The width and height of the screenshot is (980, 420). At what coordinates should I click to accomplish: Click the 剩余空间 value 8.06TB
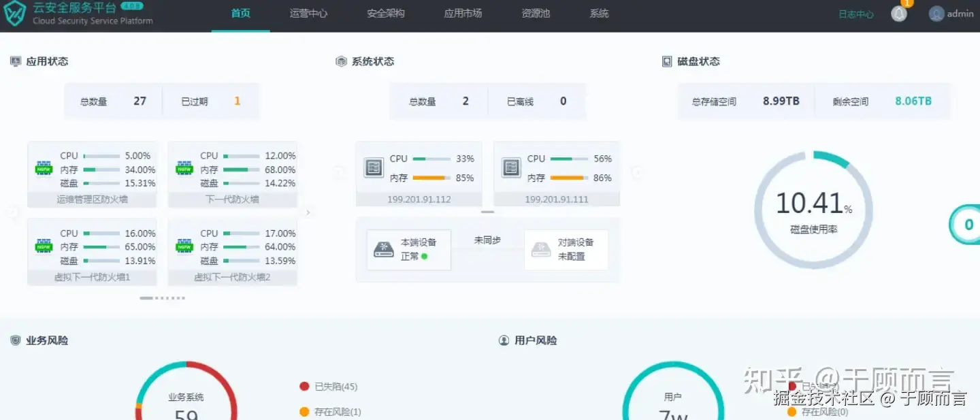click(913, 101)
